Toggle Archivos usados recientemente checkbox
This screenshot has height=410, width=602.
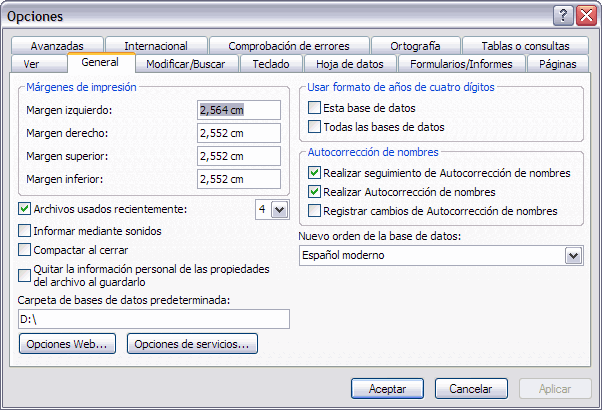(25, 209)
